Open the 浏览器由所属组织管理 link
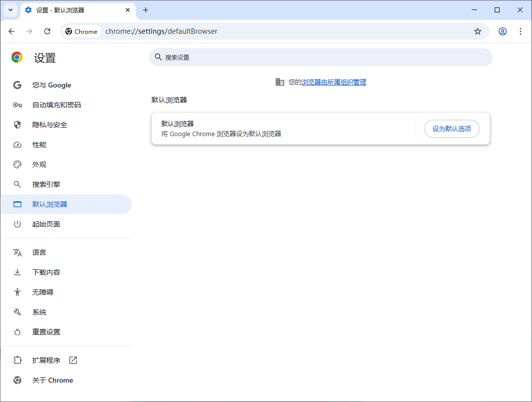 point(334,82)
